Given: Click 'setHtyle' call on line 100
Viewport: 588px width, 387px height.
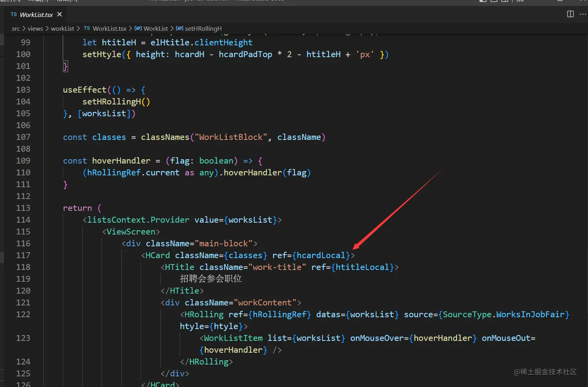Looking at the screenshot, I should point(102,54).
